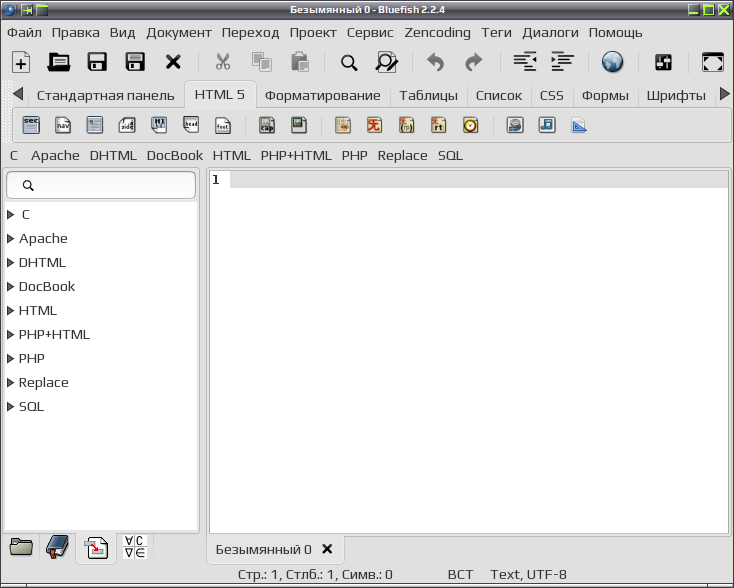Insert an HTML5 video tag icon
The width and height of the screenshot is (734, 588).
pyautogui.click(x=515, y=125)
